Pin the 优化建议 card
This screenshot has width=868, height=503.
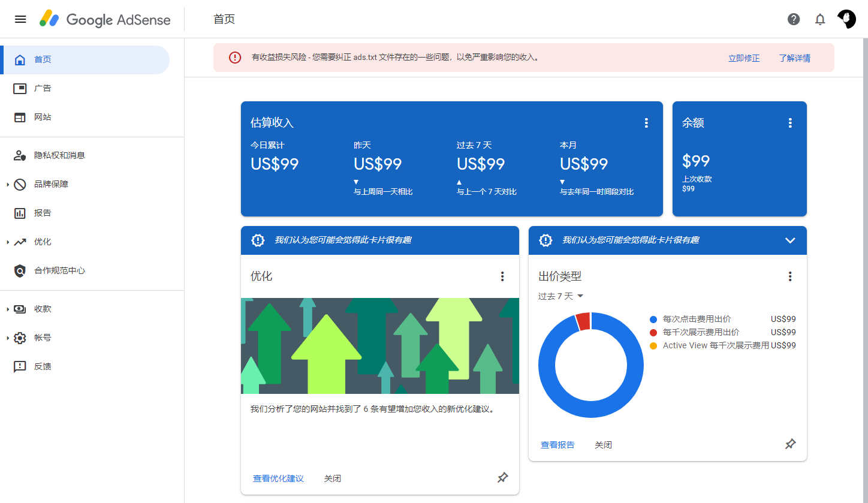click(502, 477)
